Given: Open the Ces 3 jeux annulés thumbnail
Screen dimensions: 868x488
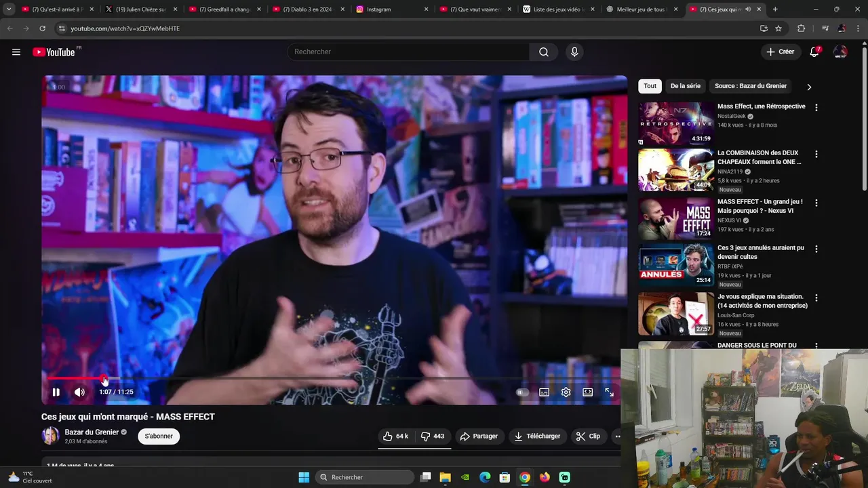Looking at the screenshot, I should (x=676, y=265).
